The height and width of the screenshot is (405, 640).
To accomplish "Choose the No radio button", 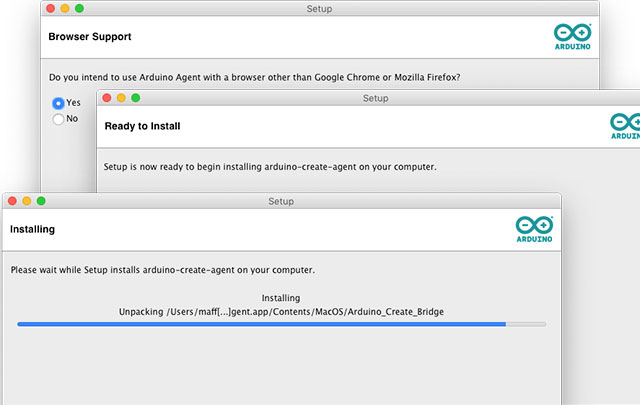I will (58, 119).
